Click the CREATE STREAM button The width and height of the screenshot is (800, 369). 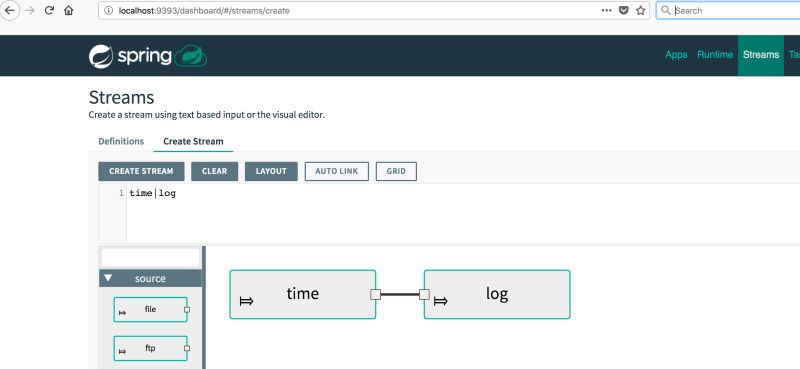click(141, 171)
